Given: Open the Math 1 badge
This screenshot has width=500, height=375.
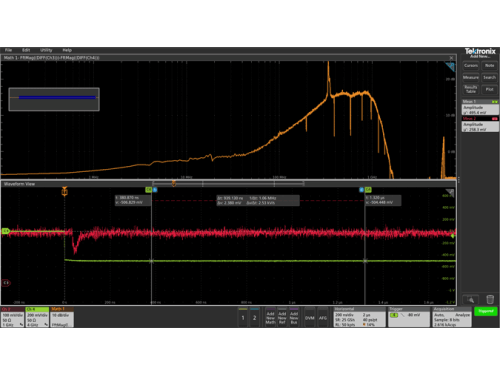Looking at the screenshot, I should click(x=62, y=317).
